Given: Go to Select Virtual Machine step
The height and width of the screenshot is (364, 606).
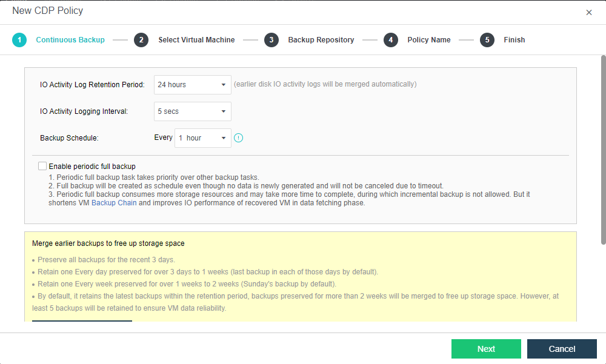Looking at the screenshot, I should (x=196, y=40).
